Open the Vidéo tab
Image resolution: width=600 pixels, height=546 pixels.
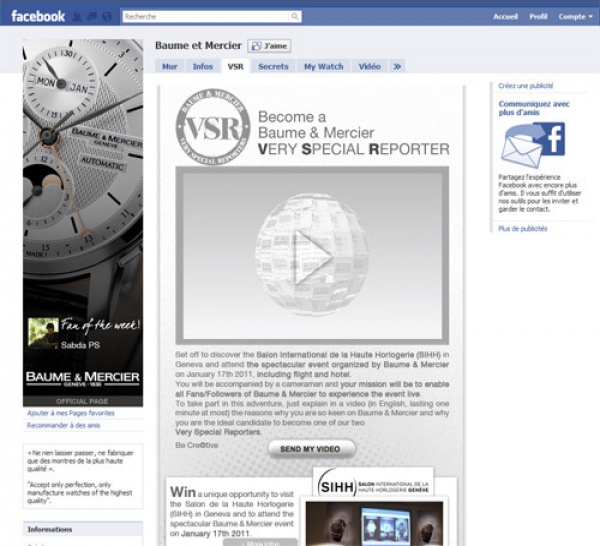click(x=369, y=66)
